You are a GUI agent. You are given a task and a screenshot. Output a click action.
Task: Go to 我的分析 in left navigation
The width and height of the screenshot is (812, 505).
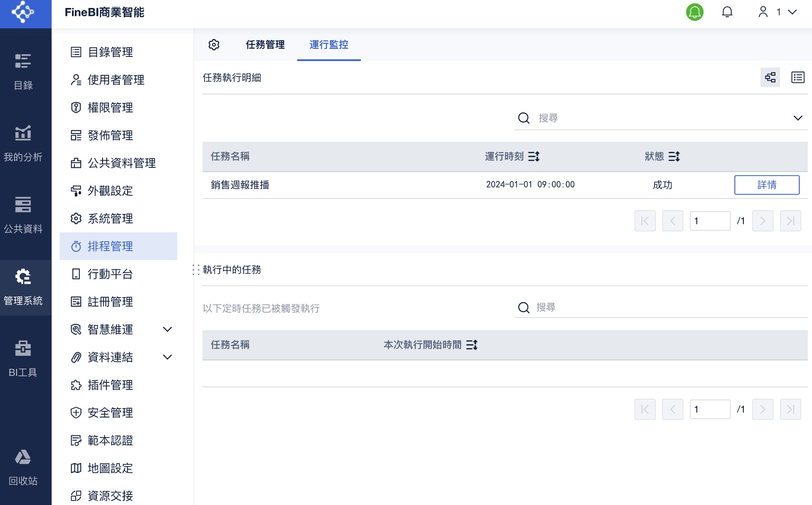click(x=23, y=143)
